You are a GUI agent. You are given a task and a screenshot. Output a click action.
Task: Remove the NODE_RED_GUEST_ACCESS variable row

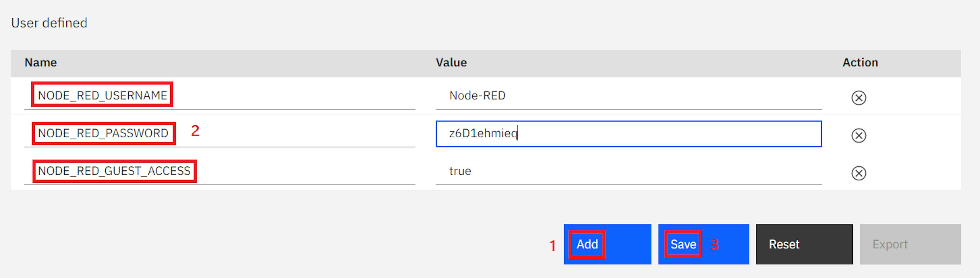pyautogui.click(x=859, y=173)
